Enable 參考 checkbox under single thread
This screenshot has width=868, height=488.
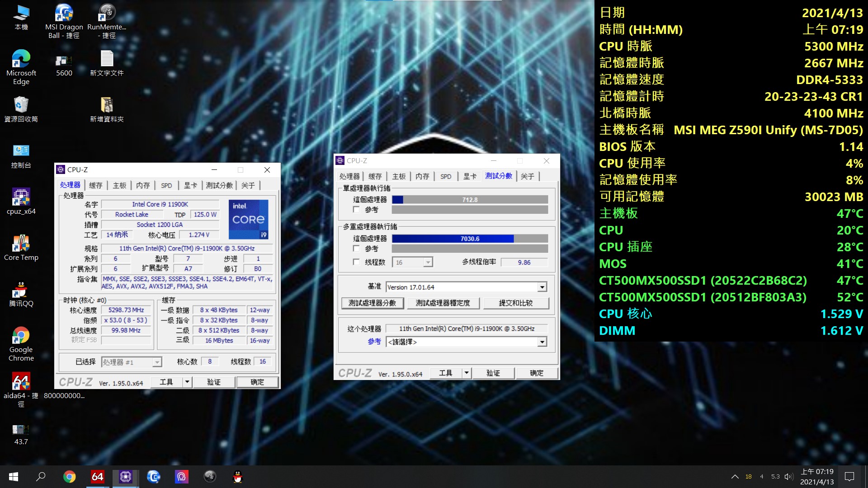click(356, 210)
